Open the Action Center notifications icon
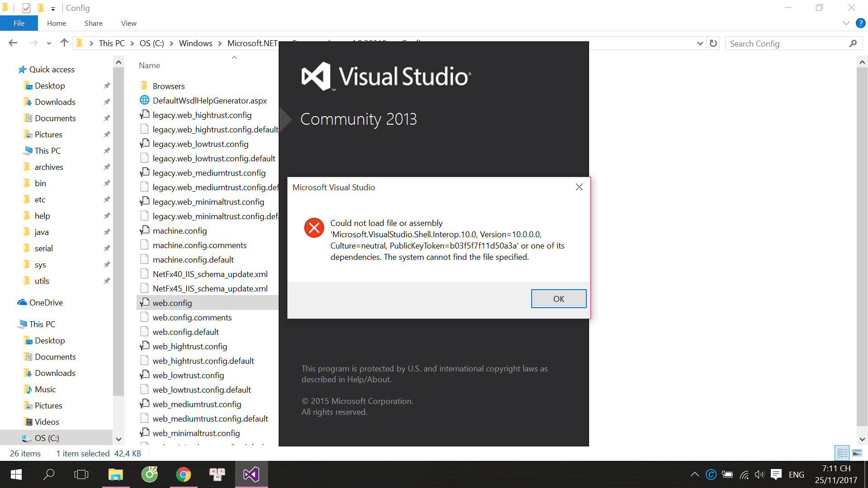The height and width of the screenshot is (488, 868). point(776,474)
